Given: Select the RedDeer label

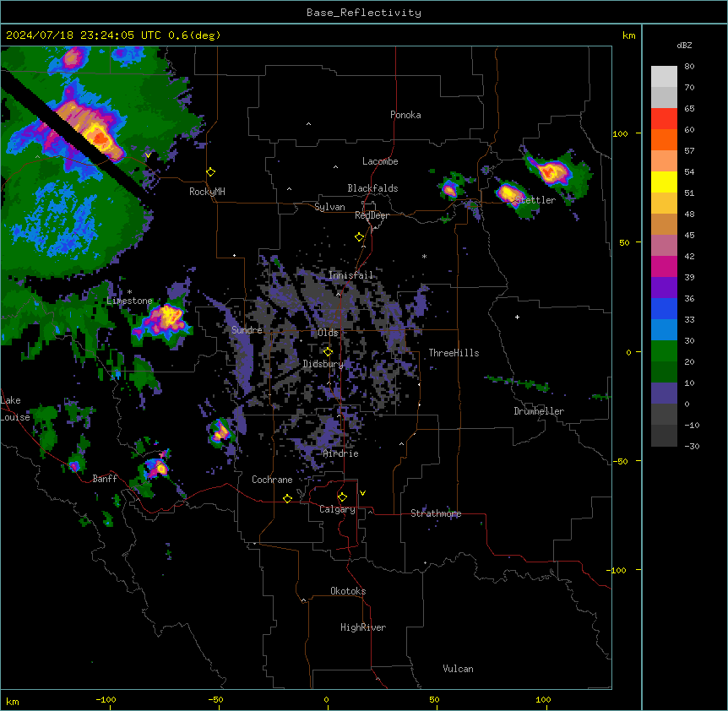Looking at the screenshot, I should pos(372,215).
